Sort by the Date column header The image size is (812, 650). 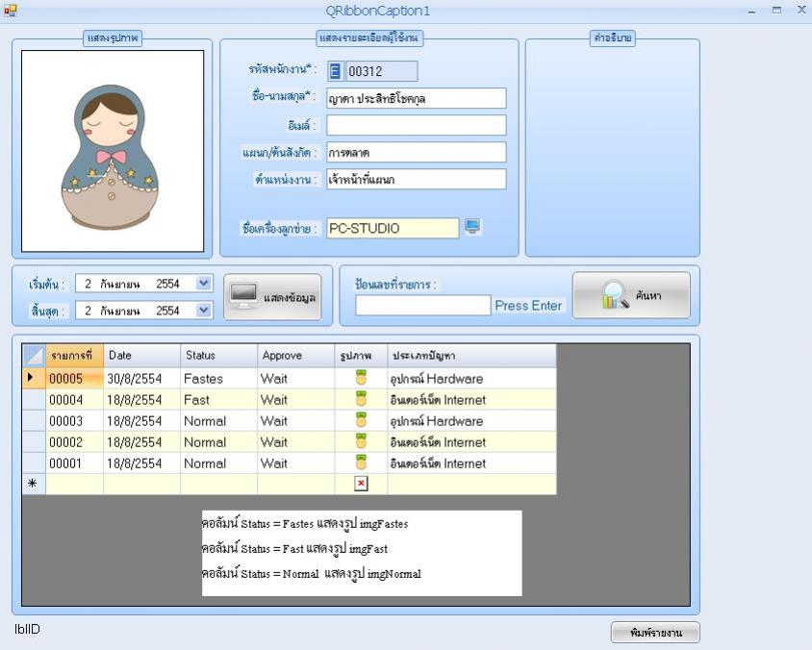coord(141,356)
